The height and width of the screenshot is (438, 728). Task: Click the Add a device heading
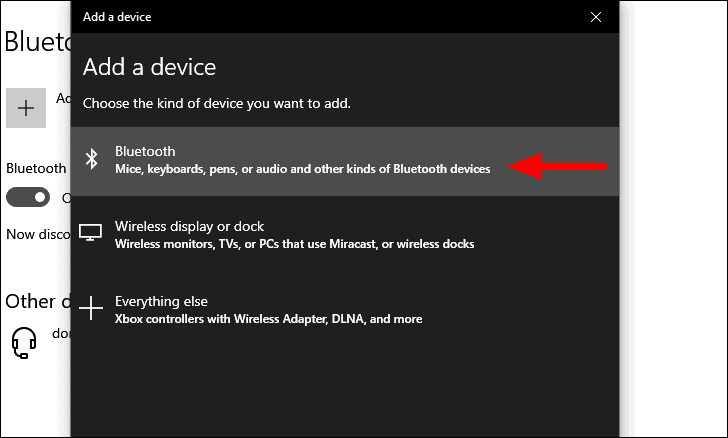coord(150,67)
